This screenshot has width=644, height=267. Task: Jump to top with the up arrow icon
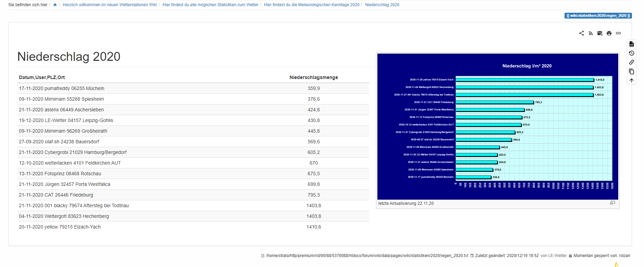[x=632, y=80]
